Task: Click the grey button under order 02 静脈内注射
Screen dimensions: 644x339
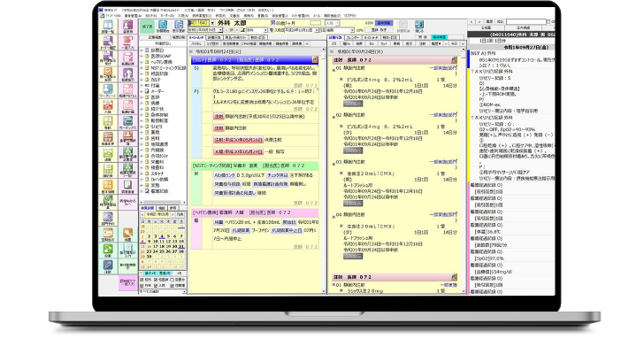Action: [x=353, y=150]
